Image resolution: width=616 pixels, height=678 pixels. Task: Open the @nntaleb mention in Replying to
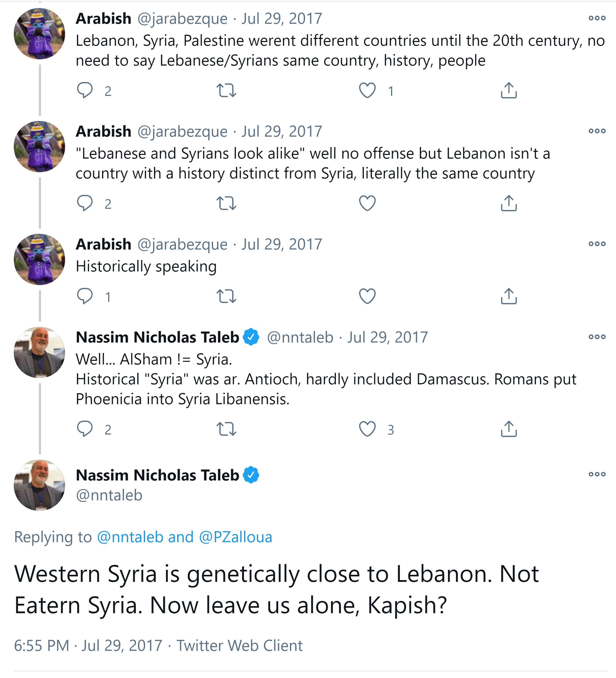point(130,537)
